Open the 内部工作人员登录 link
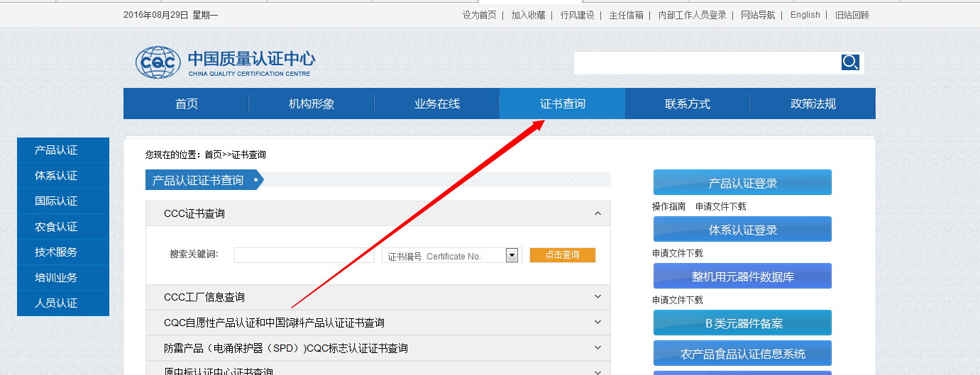The height and width of the screenshot is (375, 980). pyautogui.click(x=692, y=15)
